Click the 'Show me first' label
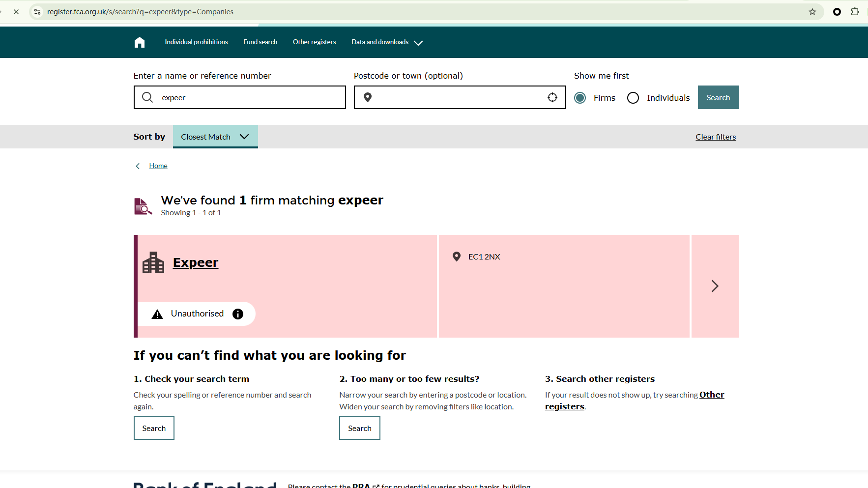This screenshot has width=868, height=488. [602, 76]
